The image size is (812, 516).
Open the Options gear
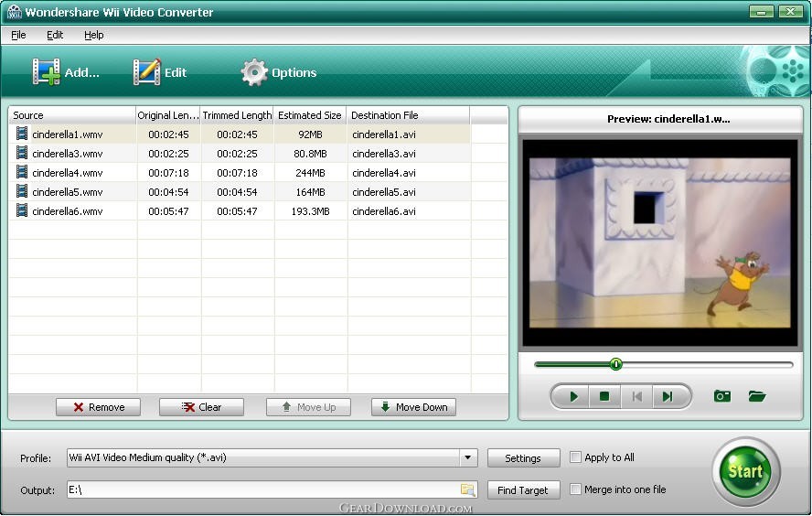(x=254, y=72)
